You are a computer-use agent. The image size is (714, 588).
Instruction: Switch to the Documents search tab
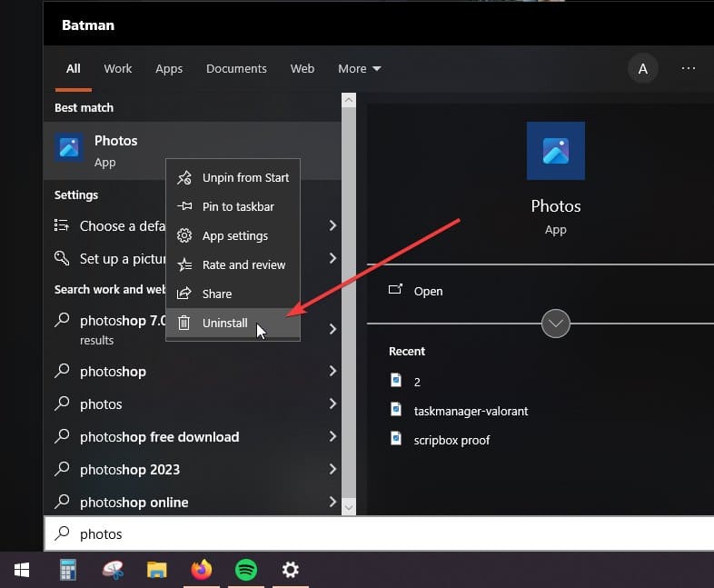236,69
